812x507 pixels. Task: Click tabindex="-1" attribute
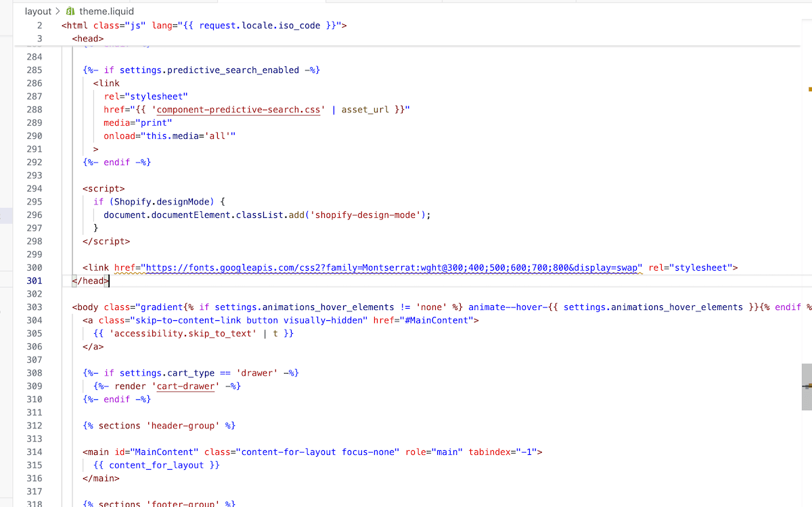point(503,451)
